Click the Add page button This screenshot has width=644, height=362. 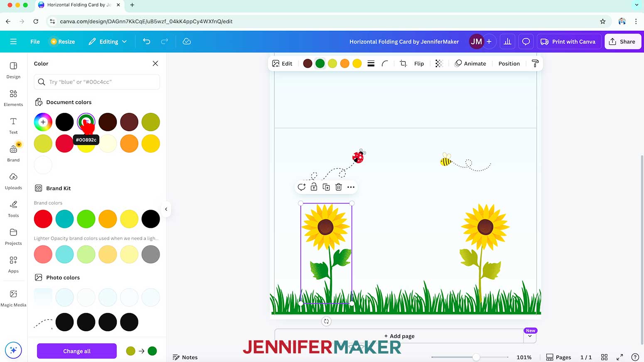pyautogui.click(x=399, y=336)
